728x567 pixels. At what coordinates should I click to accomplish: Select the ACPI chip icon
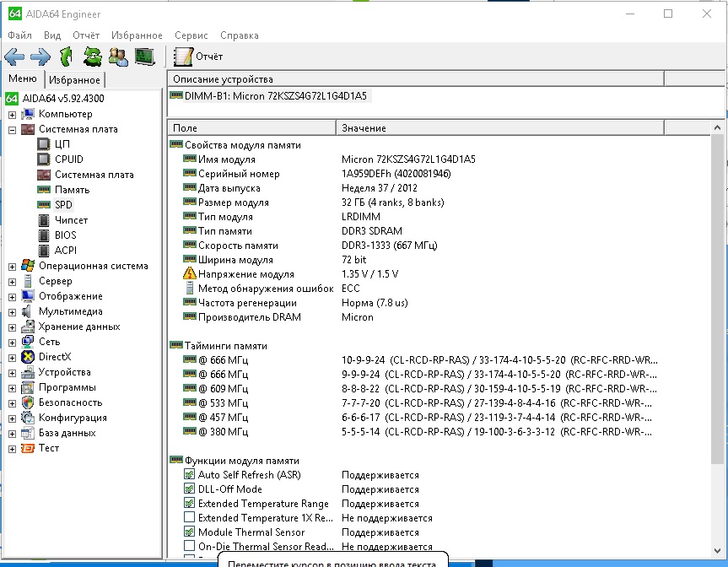43,251
